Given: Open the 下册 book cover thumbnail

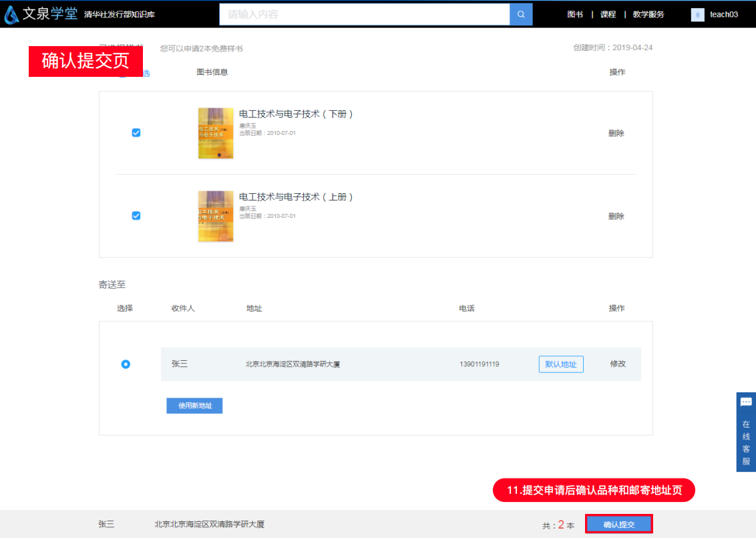Looking at the screenshot, I should (216, 134).
